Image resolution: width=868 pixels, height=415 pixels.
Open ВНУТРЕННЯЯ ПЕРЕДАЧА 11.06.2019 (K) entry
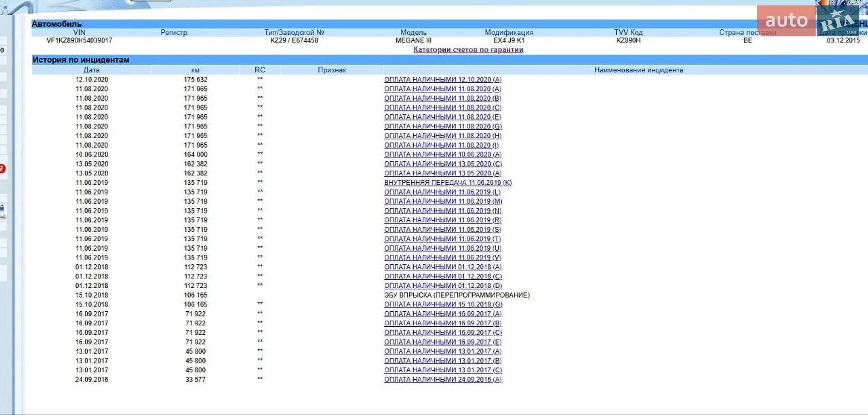[x=448, y=183]
